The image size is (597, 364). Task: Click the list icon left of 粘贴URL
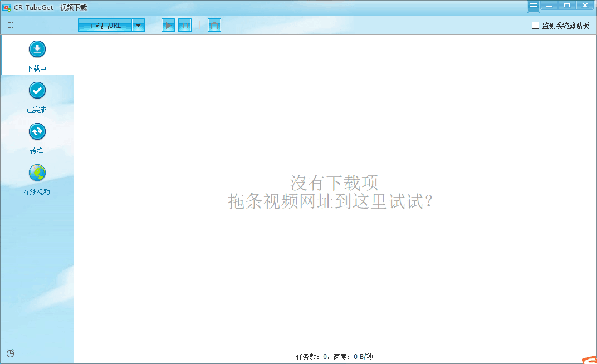point(9,25)
